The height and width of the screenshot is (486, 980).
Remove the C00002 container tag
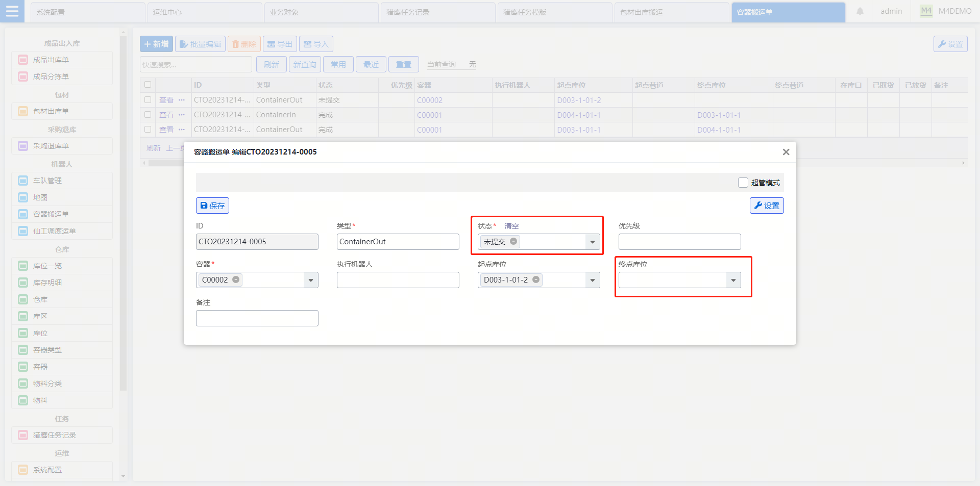pos(236,279)
